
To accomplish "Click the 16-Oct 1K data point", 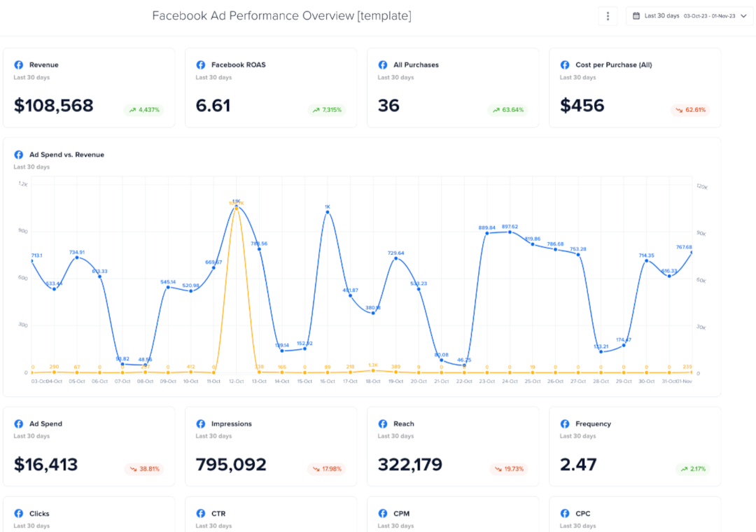I will pos(328,212).
